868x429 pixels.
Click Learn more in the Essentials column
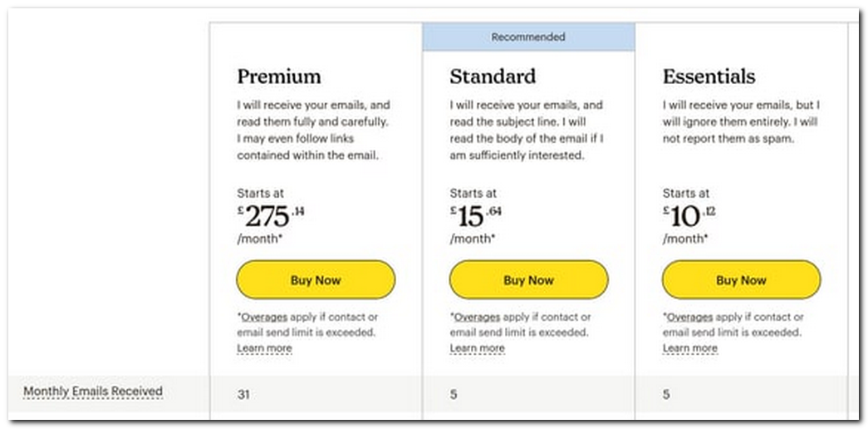(689, 348)
